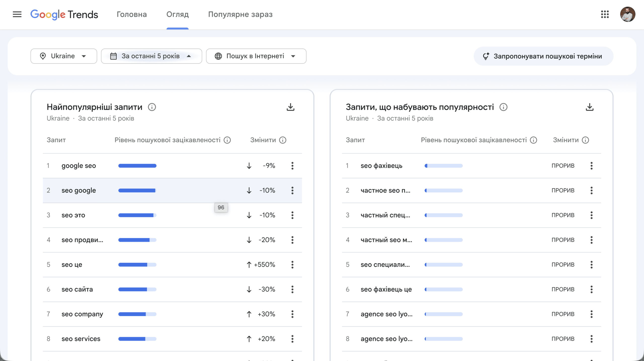Screen dimensions: 644x361
Task: Open more options for частный seo м...
Action: click(591, 240)
